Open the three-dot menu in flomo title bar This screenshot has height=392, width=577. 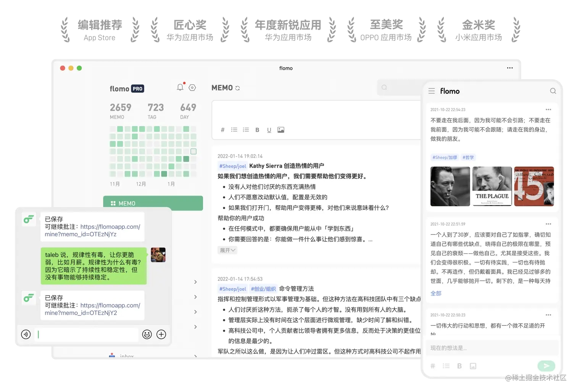tap(510, 68)
